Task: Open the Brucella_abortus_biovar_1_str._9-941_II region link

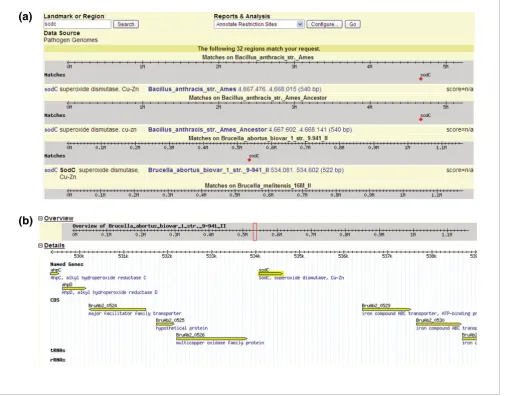Action: [x=246, y=170]
